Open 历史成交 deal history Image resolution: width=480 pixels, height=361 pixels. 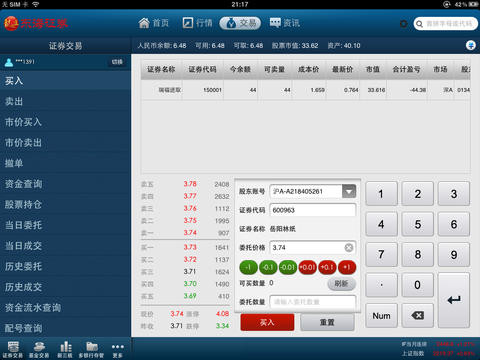[65, 287]
